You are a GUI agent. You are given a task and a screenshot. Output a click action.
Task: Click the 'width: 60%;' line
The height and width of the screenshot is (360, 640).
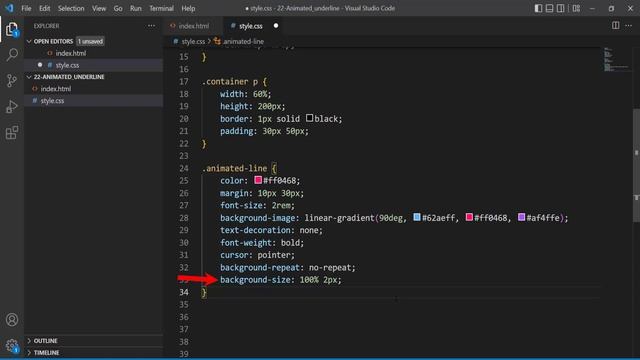pyautogui.click(x=246, y=94)
